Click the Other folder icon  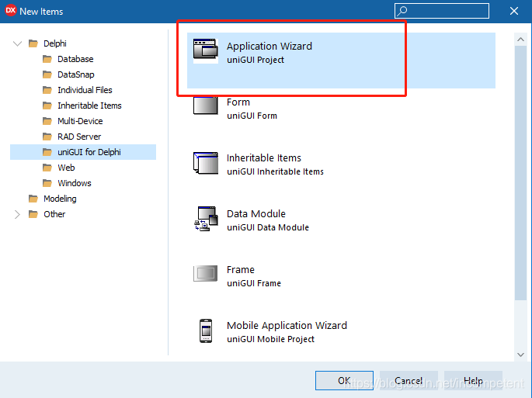pos(33,214)
